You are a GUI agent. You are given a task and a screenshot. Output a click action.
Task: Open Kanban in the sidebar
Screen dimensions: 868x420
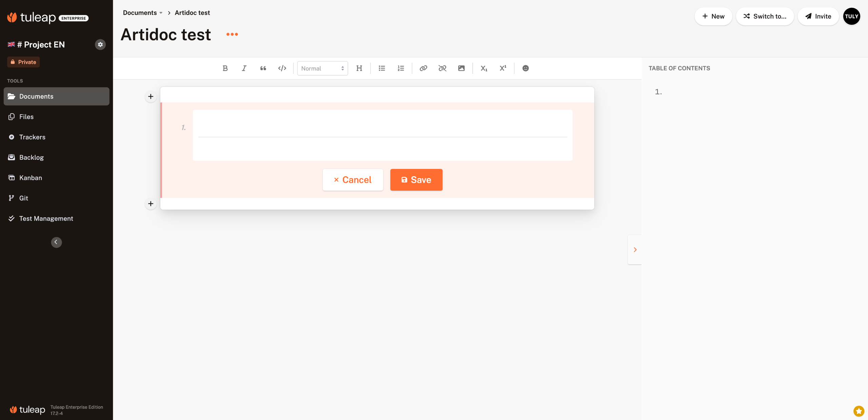(31, 178)
